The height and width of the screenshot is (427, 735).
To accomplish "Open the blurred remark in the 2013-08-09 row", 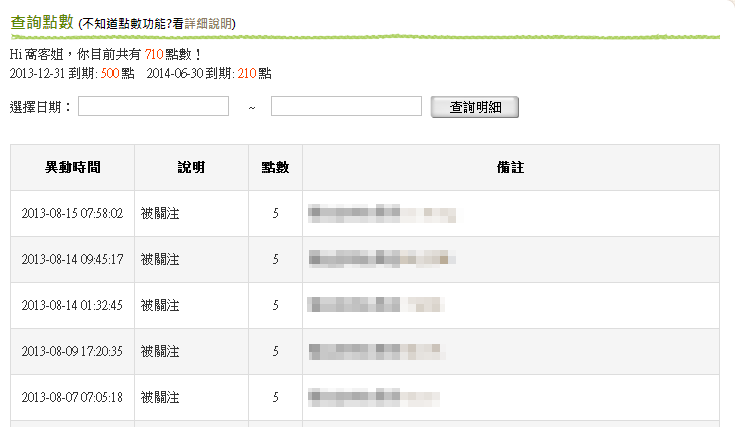I will pyautogui.click(x=382, y=352).
